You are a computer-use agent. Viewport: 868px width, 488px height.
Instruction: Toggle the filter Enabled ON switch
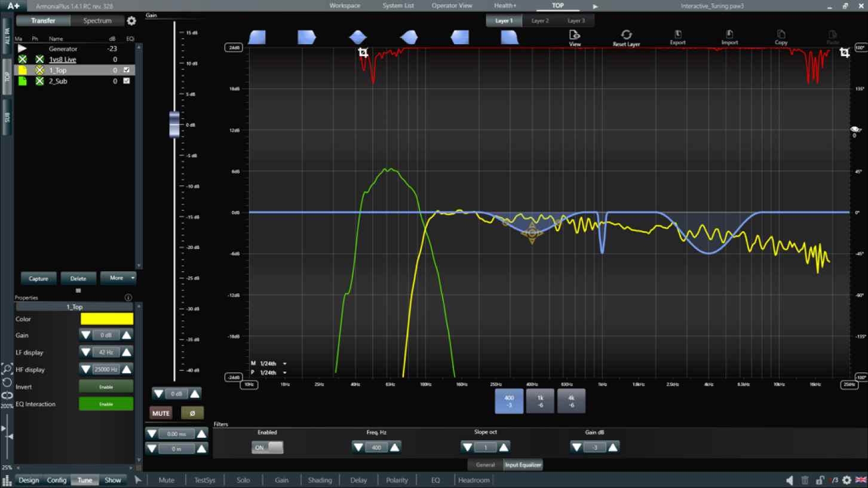(267, 447)
